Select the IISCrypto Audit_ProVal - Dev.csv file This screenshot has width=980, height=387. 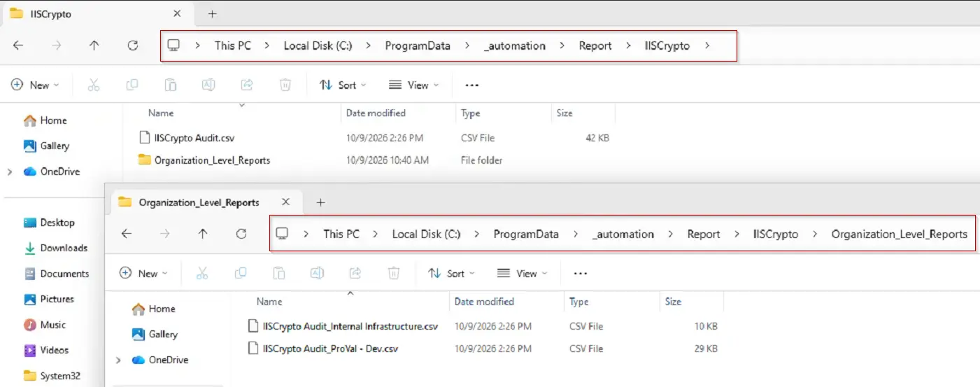[x=330, y=348]
